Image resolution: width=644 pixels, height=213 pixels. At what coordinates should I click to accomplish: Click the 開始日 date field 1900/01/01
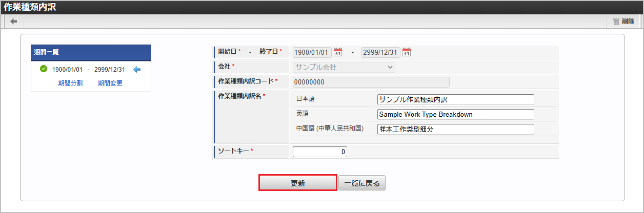click(x=312, y=53)
